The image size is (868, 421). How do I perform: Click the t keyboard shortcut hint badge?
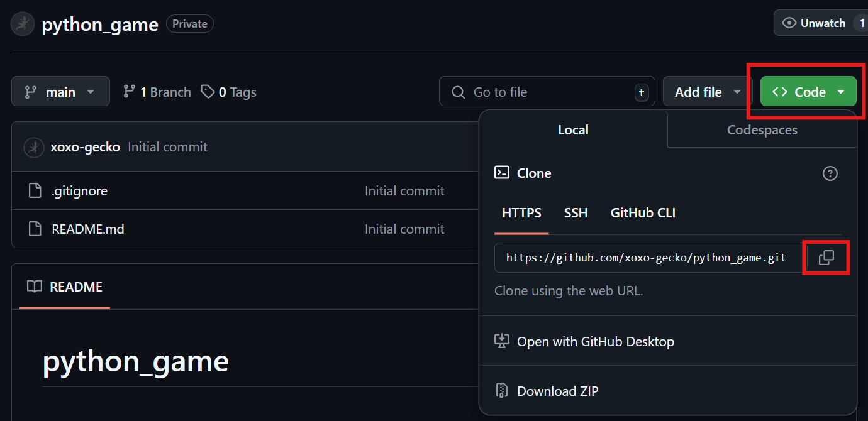click(x=641, y=92)
